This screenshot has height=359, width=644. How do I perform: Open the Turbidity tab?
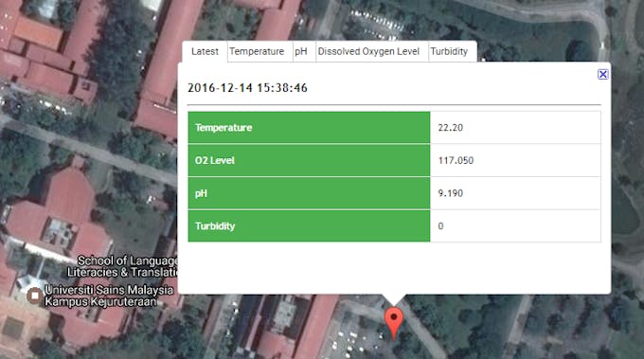pyautogui.click(x=449, y=52)
